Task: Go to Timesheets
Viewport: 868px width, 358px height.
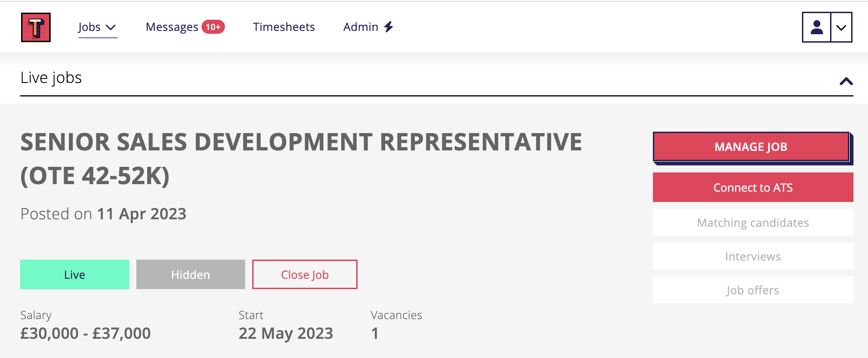Action: [284, 27]
